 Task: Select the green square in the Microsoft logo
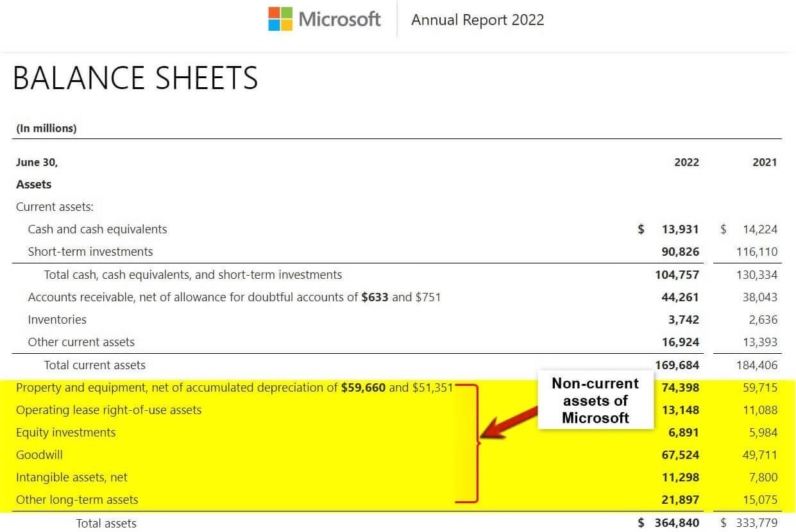point(287,12)
